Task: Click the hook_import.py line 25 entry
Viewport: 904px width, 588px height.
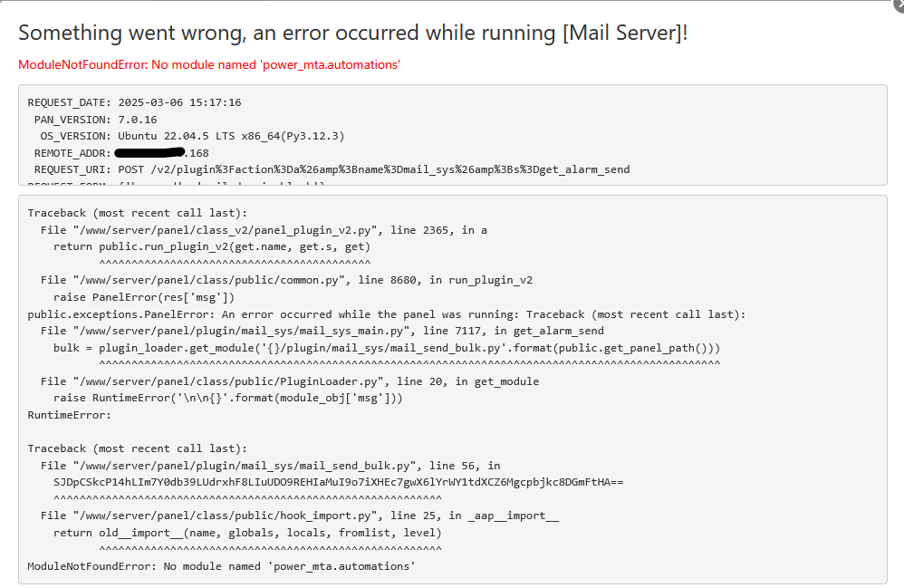Action: tap(300, 516)
